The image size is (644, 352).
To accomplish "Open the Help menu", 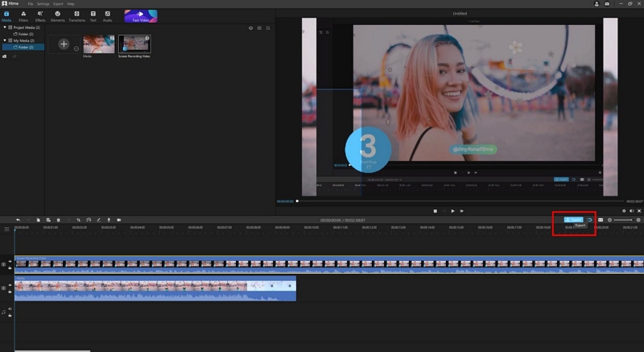I will (x=71, y=4).
